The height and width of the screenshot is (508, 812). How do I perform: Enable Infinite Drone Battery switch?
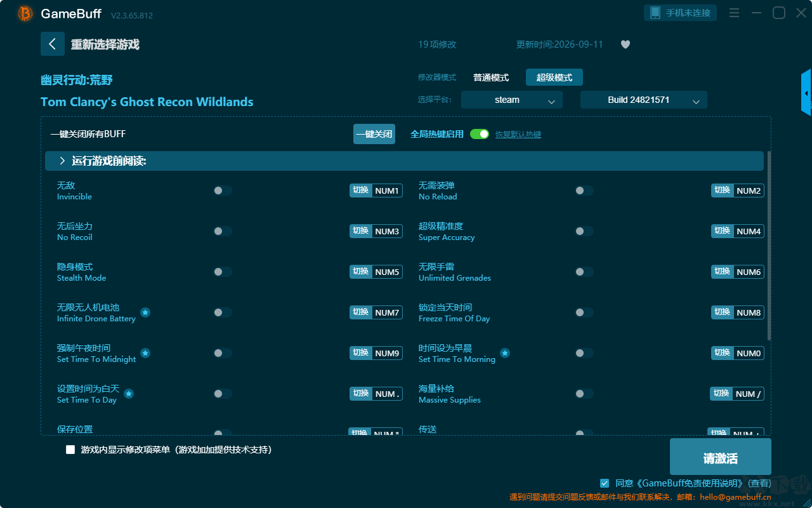pyautogui.click(x=223, y=312)
